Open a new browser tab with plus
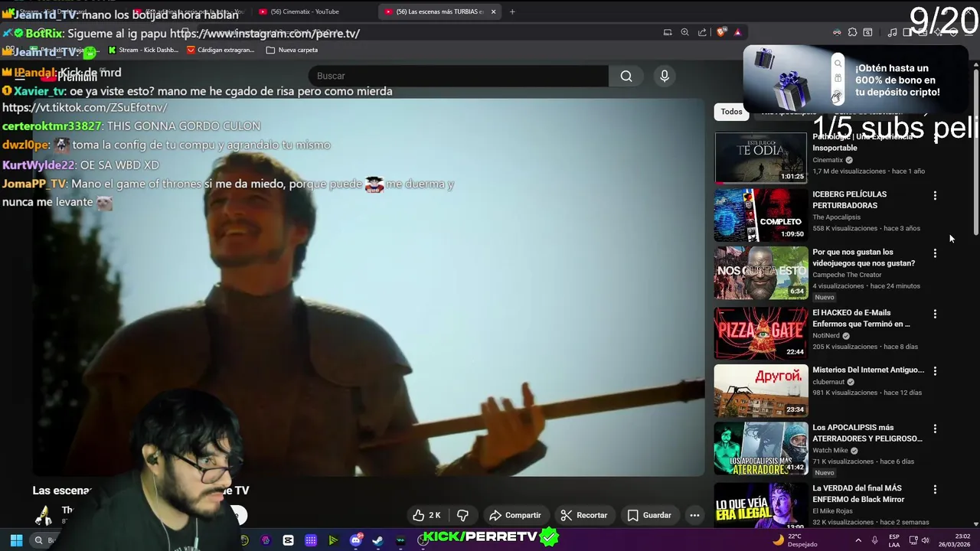 click(512, 11)
